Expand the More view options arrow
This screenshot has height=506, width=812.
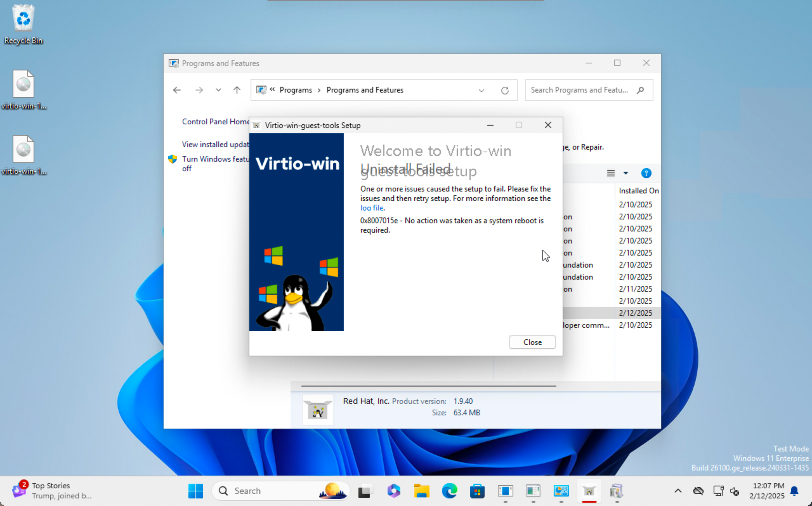pos(625,173)
